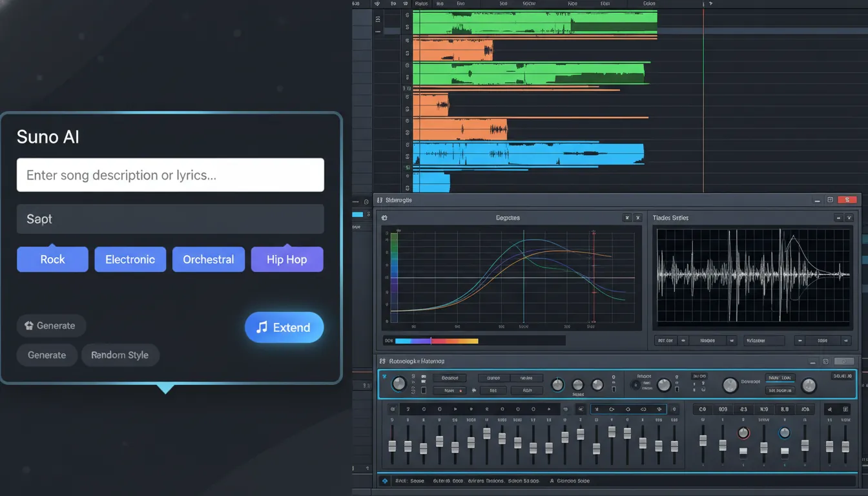Click the 8.8 value box in the mixer
This screenshot has width=868, height=496.
point(785,409)
